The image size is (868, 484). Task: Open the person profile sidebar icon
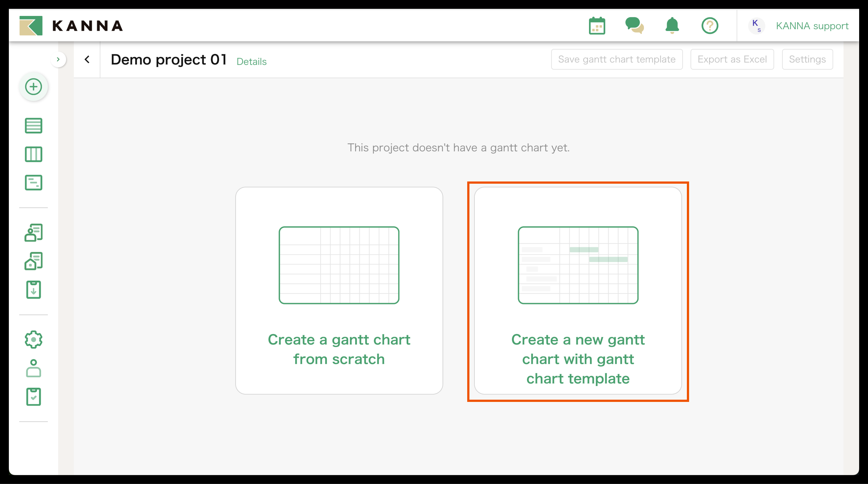click(33, 368)
